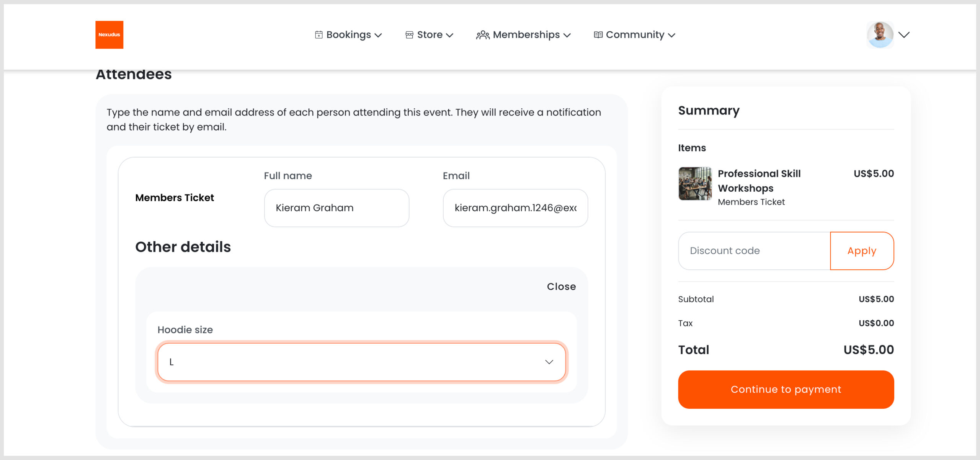Apply the discount code
This screenshot has height=460, width=980.
[x=862, y=251]
